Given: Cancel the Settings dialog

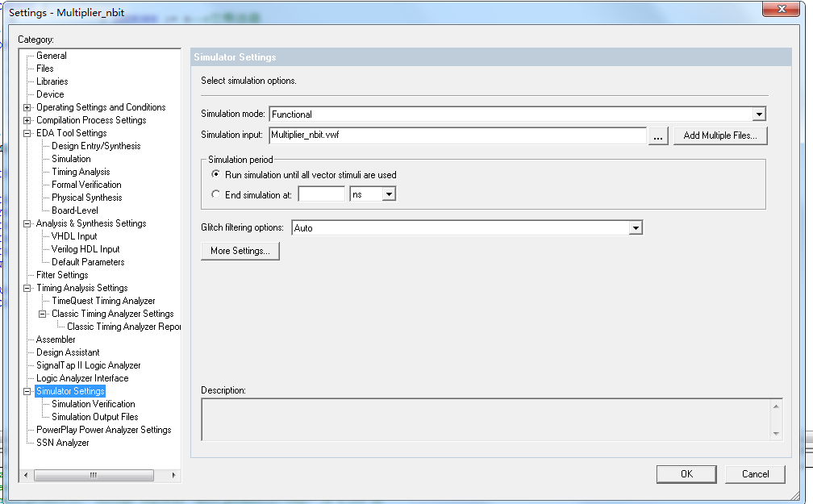Looking at the screenshot, I should tap(755, 474).
